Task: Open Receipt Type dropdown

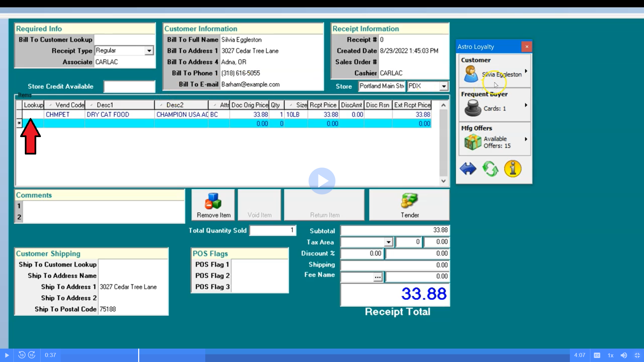Action: point(149,51)
